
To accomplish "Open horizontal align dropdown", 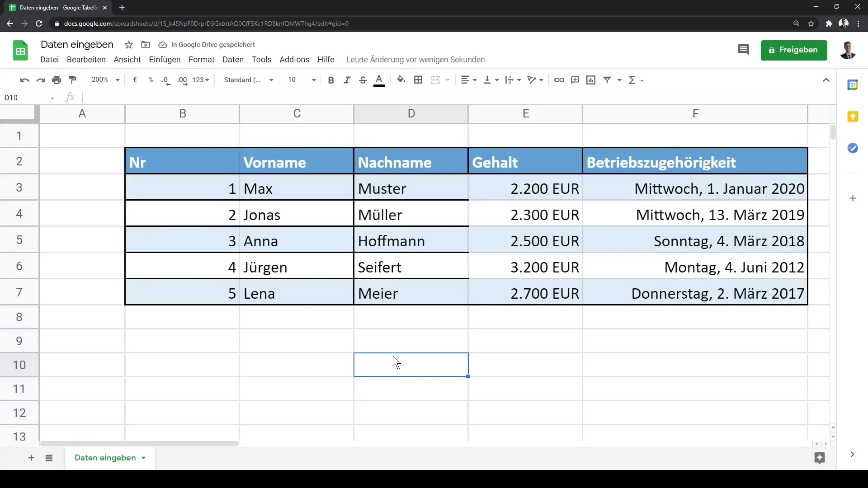I will (469, 80).
